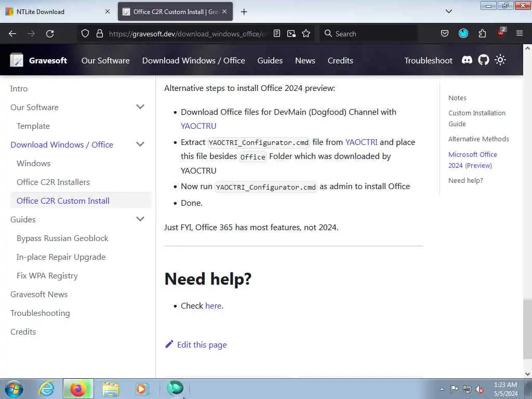The height and width of the screenshot is (399, 532).
Task: Open Windows Media Player from taskbar
Action: pyautogui.click(x=141, y=389)
